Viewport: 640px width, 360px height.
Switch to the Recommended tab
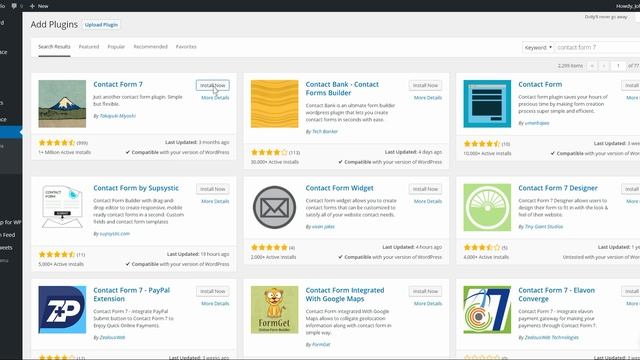coord(151,47)
